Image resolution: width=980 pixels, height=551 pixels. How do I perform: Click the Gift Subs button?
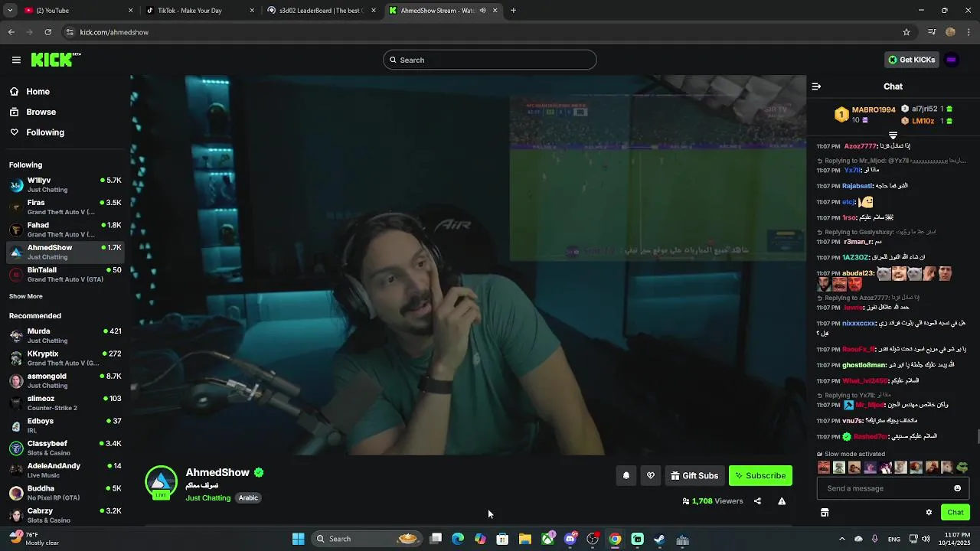[x=694, y=475]
